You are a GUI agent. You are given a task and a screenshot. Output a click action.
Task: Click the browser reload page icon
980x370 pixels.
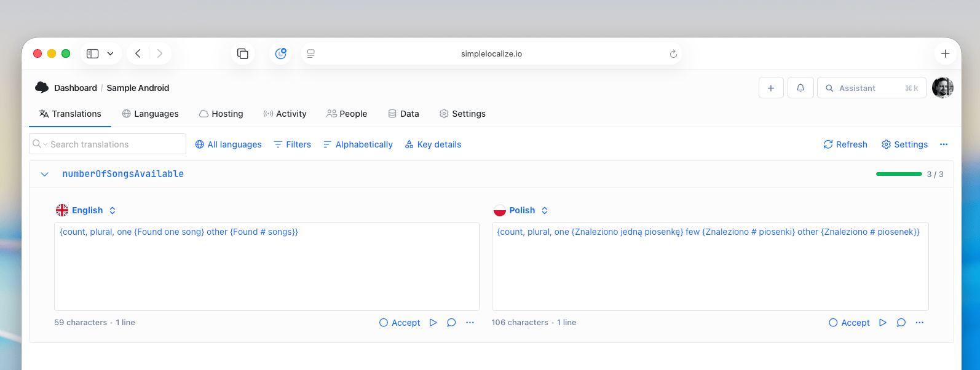pyautogui.click(x=673, y=54)
